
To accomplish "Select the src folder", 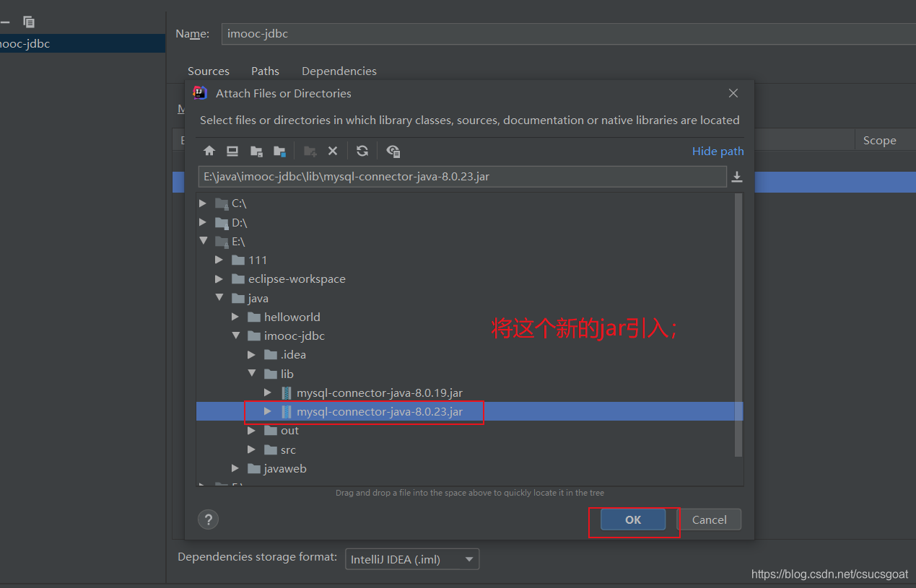I will [288, 449].
